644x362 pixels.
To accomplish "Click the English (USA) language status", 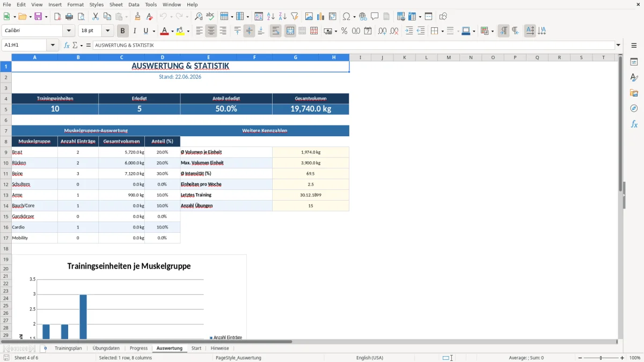I will (x=370, y=358).
